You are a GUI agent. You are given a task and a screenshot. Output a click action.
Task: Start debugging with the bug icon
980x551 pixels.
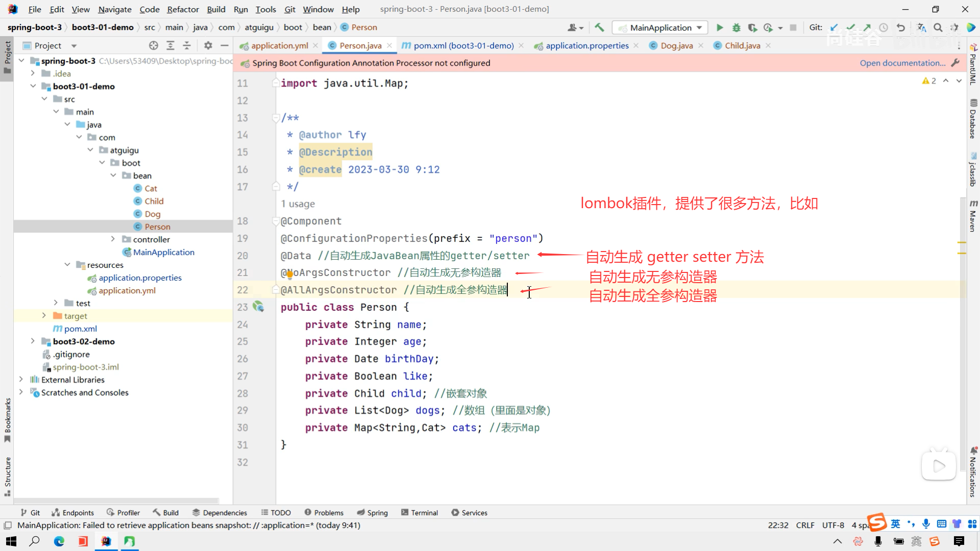click(x=736, y=28)
